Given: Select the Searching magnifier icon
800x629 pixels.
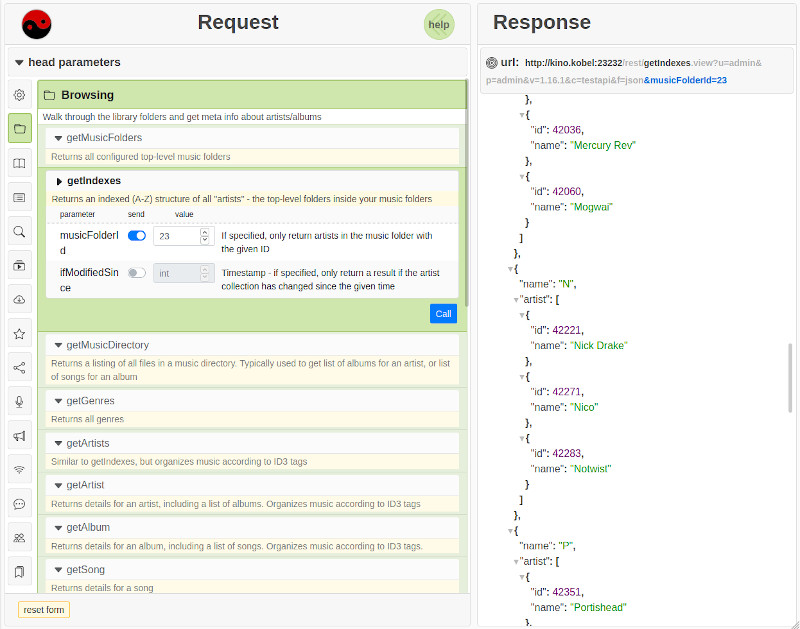Looking at the screenshot, I should 18,230.
